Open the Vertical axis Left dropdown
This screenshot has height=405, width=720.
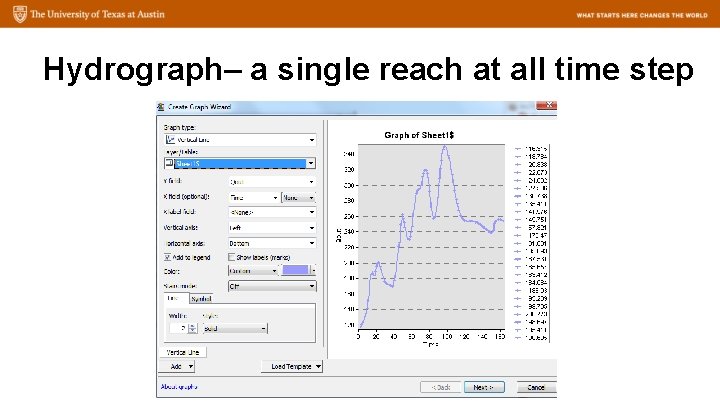[x=272, y=228]
